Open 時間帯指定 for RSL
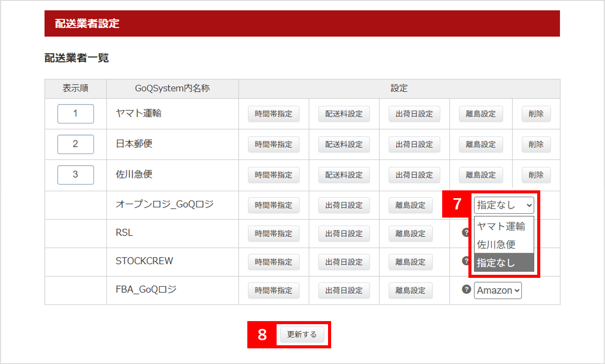 (274, 234)
